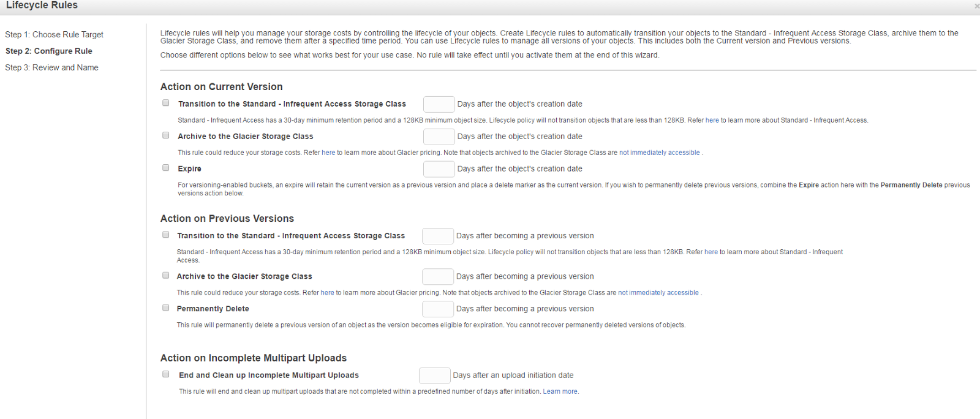Focus days field for current version Standard-IA transition
This screenshot has width=980, height=419.
pos(439,104)
